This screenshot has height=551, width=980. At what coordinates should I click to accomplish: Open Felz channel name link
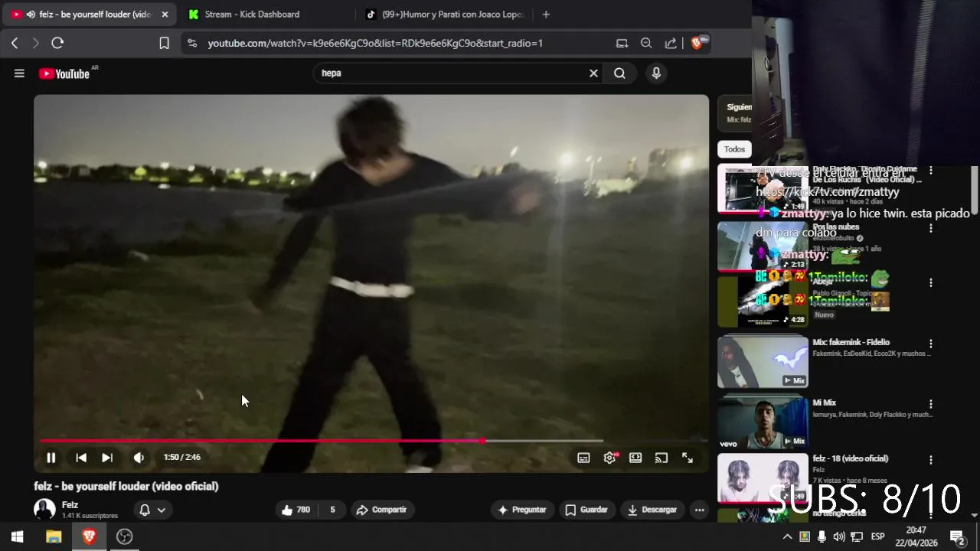point(70,505)
